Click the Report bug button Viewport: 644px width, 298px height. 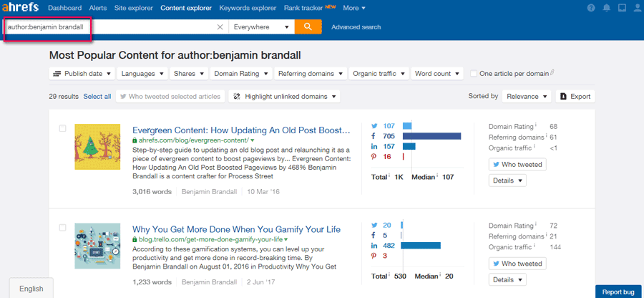pos(618,292)
